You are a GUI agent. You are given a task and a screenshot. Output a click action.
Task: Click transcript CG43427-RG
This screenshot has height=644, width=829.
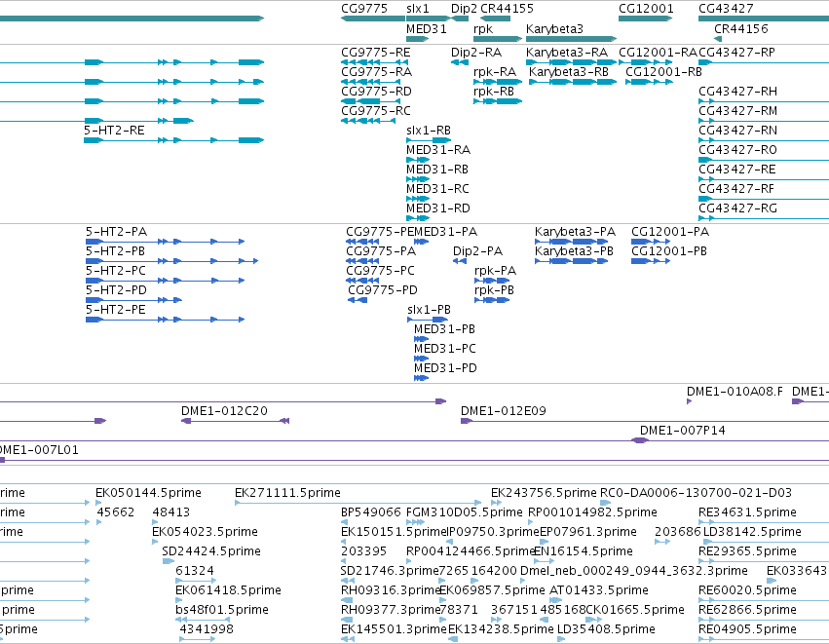[737, 208]
